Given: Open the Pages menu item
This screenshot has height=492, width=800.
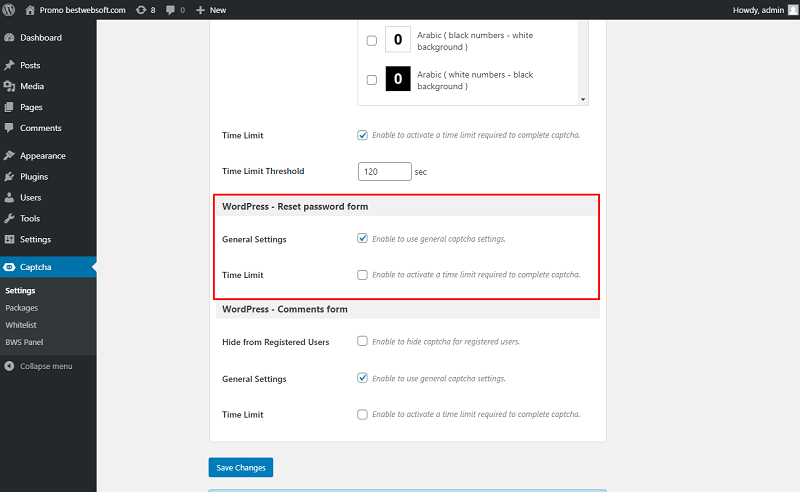Looking at the screenshot, I should click(48, 107).
